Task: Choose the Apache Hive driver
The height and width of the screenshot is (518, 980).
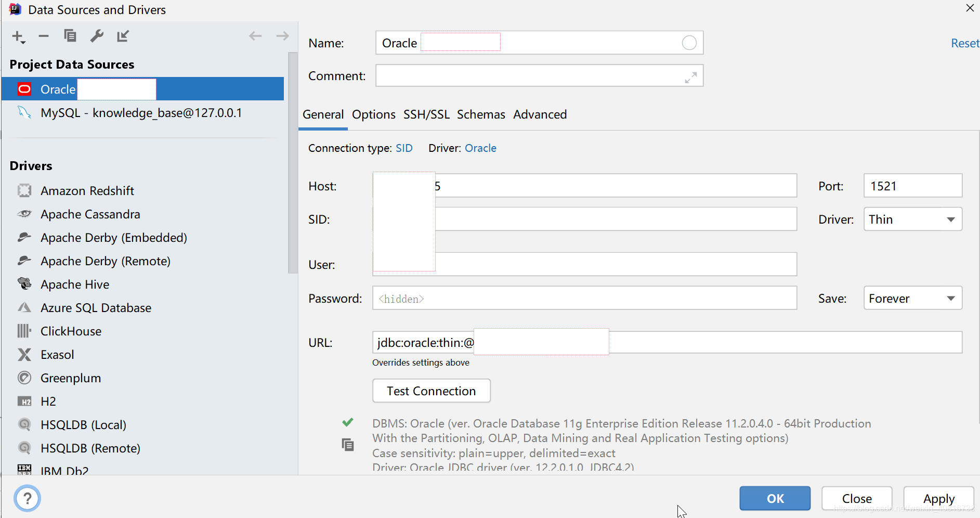Action: point(75,284)
